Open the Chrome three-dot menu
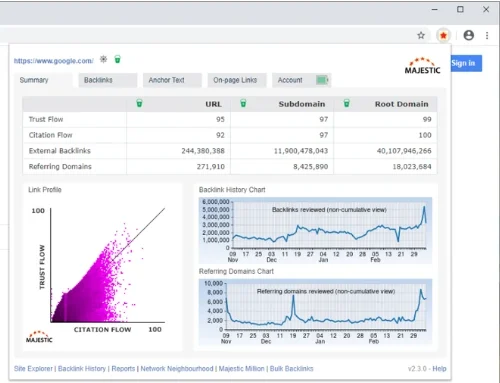Screen dimensions: 500x383 [487, 35]
